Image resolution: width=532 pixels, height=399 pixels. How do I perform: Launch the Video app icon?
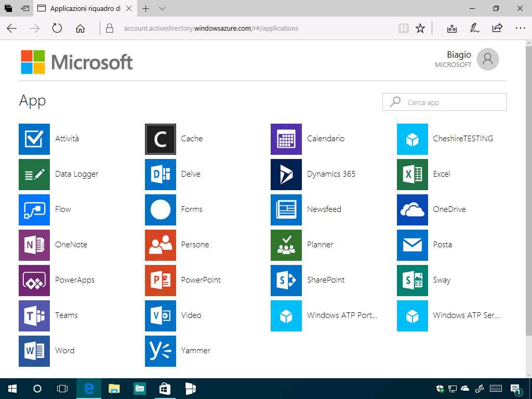tap(161, 315)
